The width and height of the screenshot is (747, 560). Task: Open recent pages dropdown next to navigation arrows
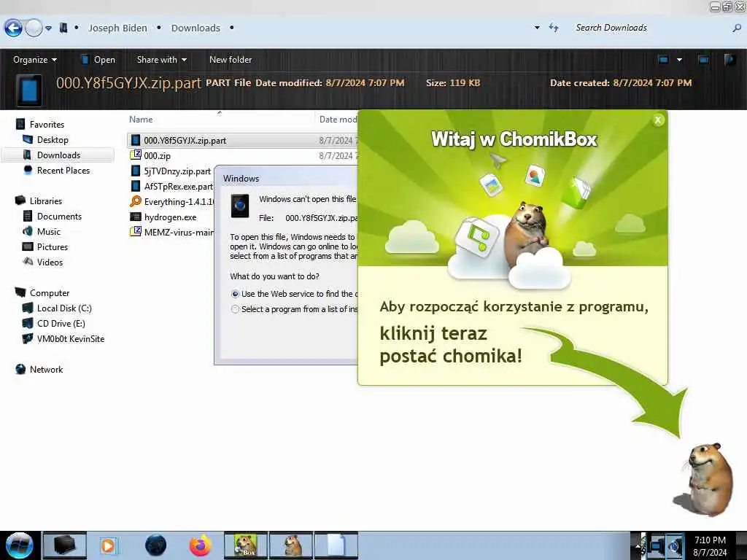coord(49,28)
